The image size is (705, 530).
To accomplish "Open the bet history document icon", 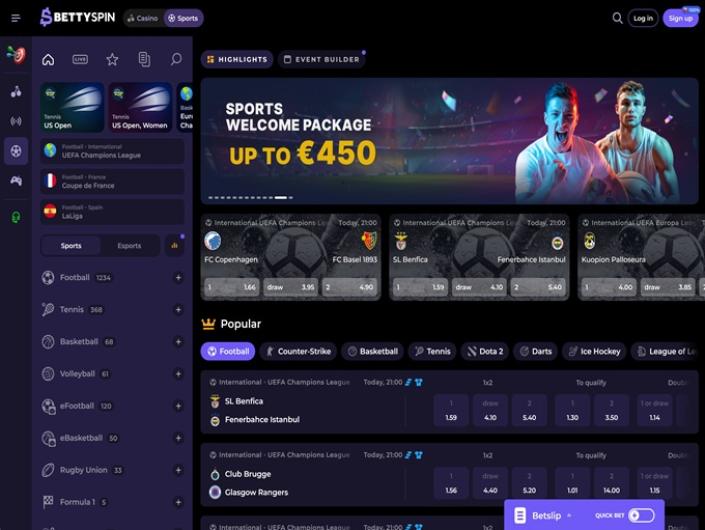I will point(144,59).
